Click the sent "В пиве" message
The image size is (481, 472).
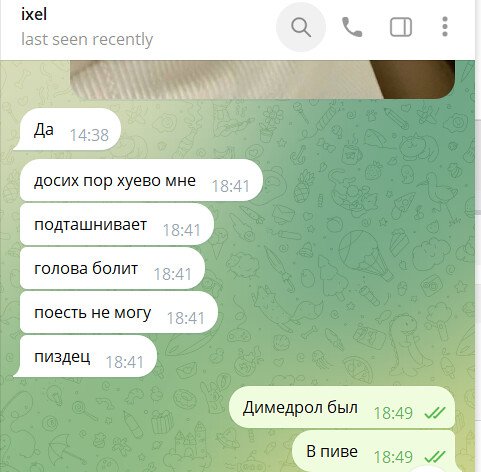(x=374, y=451)
